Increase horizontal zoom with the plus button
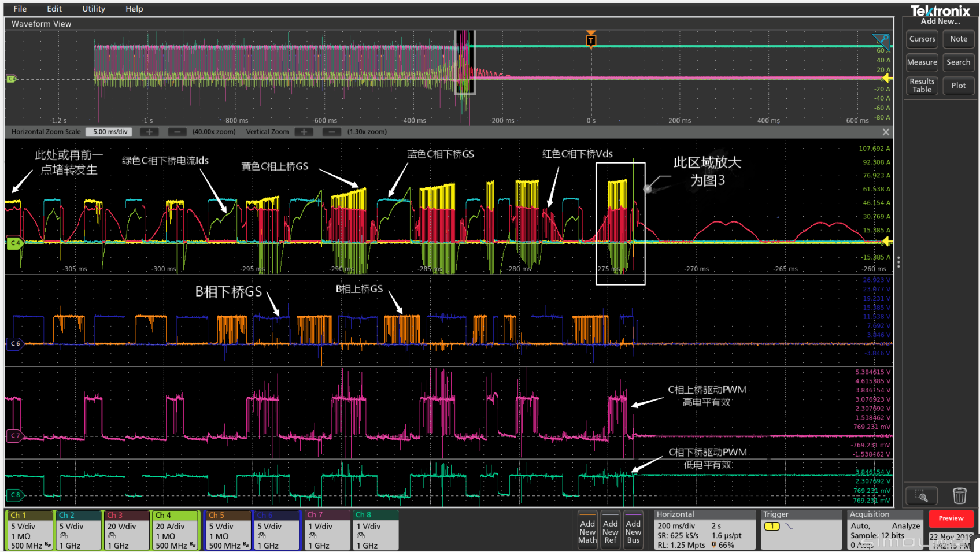Image resolution: width=980 pixels, height=552 pixels. pyautogui.click(x=150, y=132)
